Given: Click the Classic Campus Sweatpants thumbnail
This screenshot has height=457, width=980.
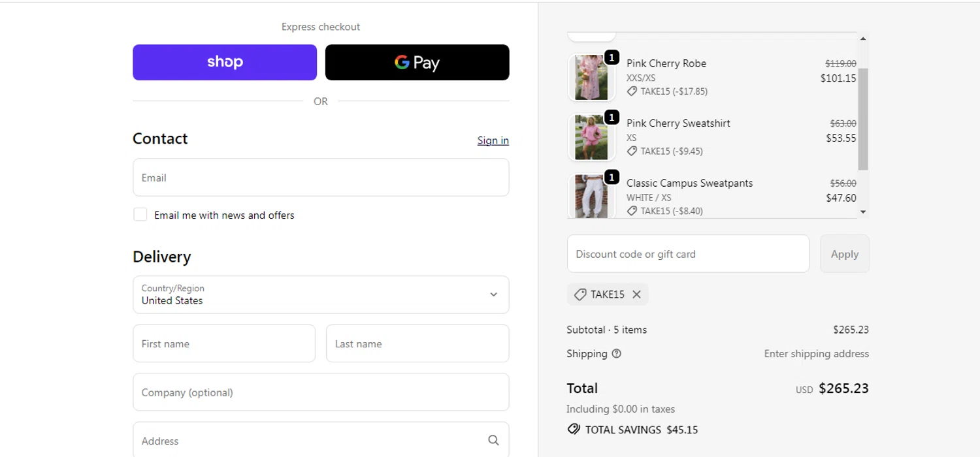Looking at the screenshot, I should [591, 196].
